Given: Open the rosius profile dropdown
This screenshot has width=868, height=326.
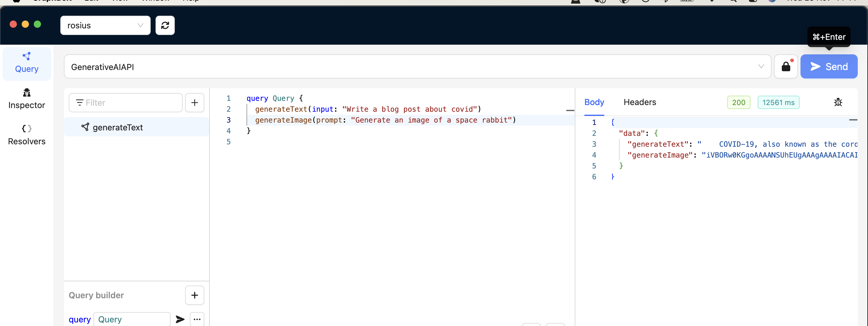Looking at the screenshot, I should point(105,25).
